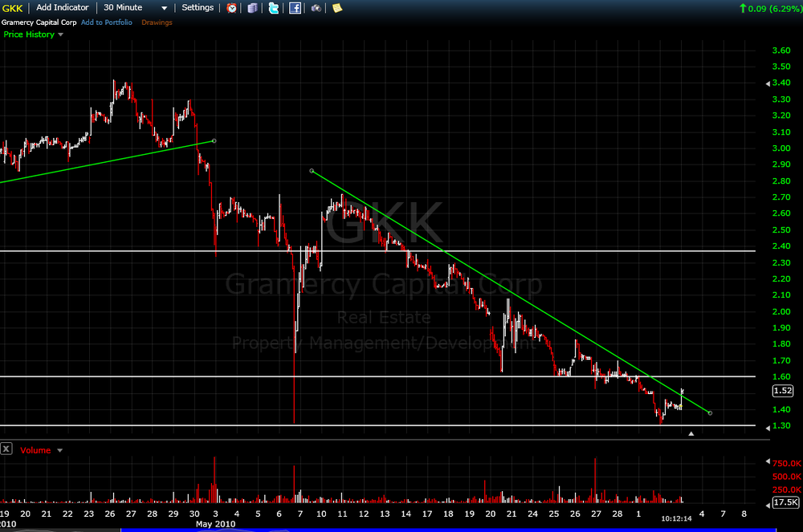Click the 2.50 price axis label
The height and width of the screenshot is (532, 803).
(x=781, y=229)
